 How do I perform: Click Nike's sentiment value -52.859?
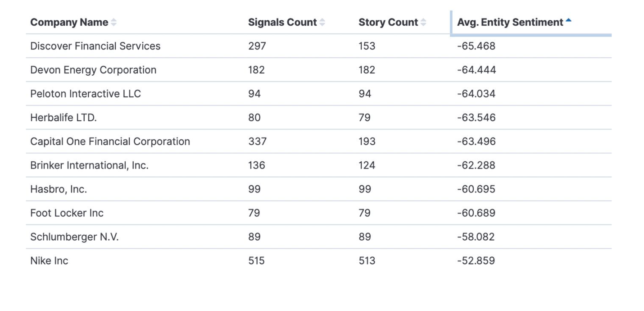point(476,261)
